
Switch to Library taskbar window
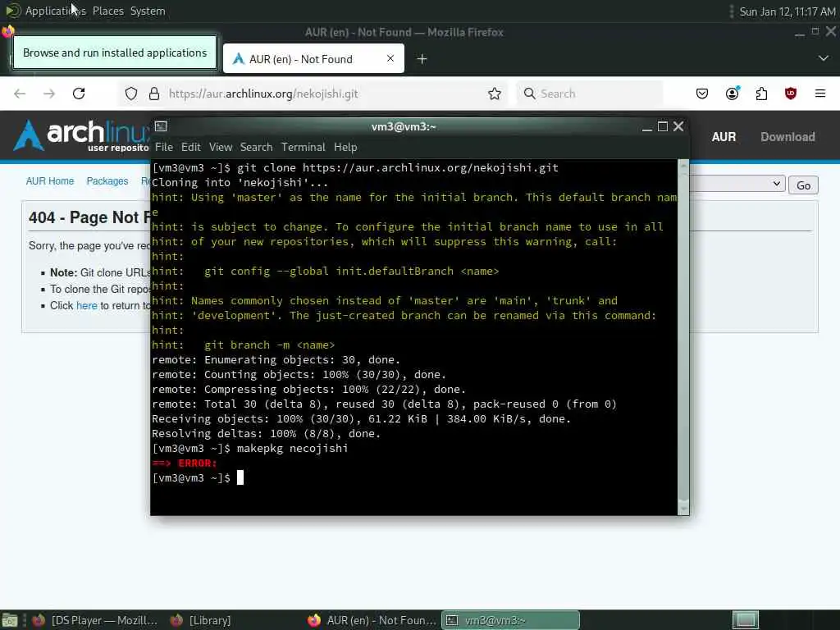click(x=202, y=620)
